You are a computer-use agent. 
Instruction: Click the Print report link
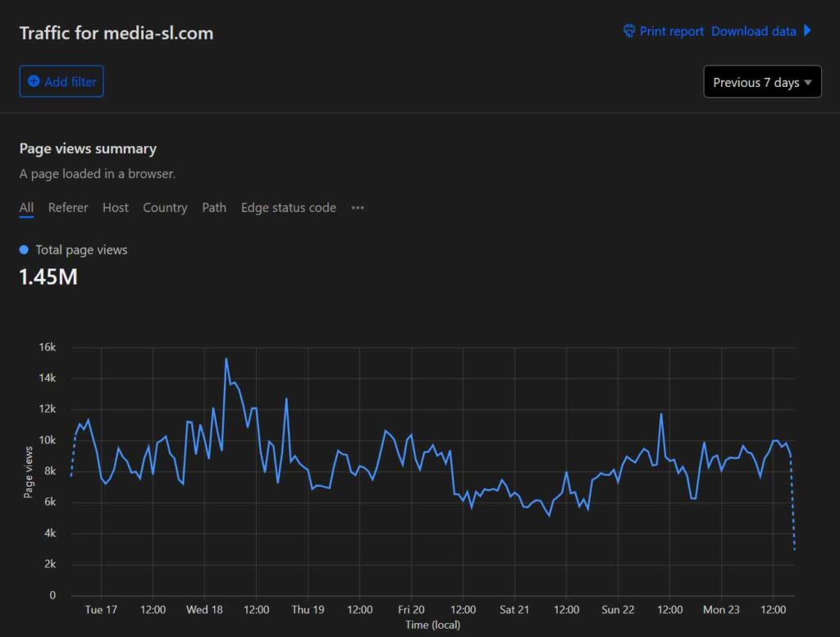pos(671,31)
